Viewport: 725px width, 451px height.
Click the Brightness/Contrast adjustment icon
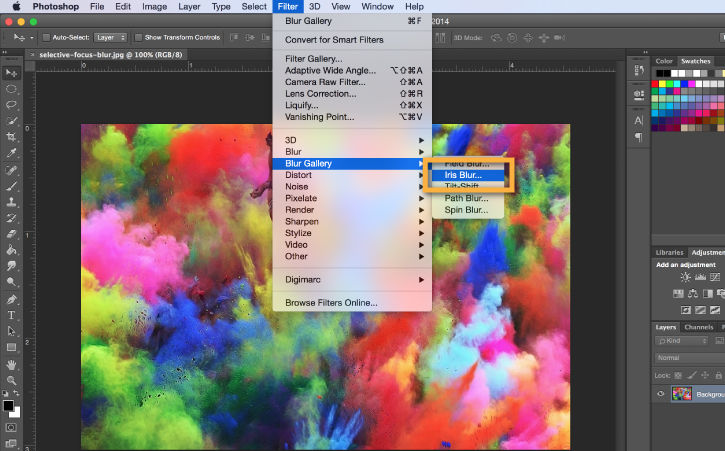(x=685, y=277)
